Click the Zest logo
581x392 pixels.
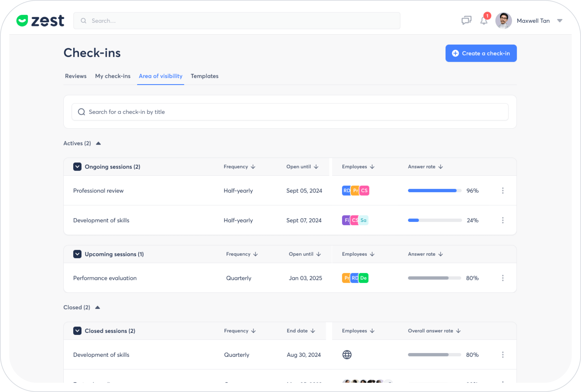[40, 20]
